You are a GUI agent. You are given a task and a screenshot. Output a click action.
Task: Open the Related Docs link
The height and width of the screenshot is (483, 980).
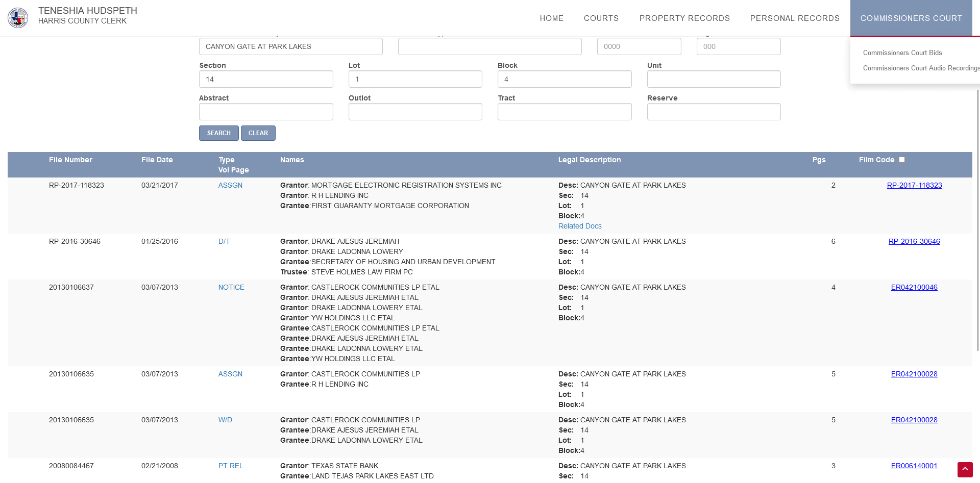coord(580,226)
